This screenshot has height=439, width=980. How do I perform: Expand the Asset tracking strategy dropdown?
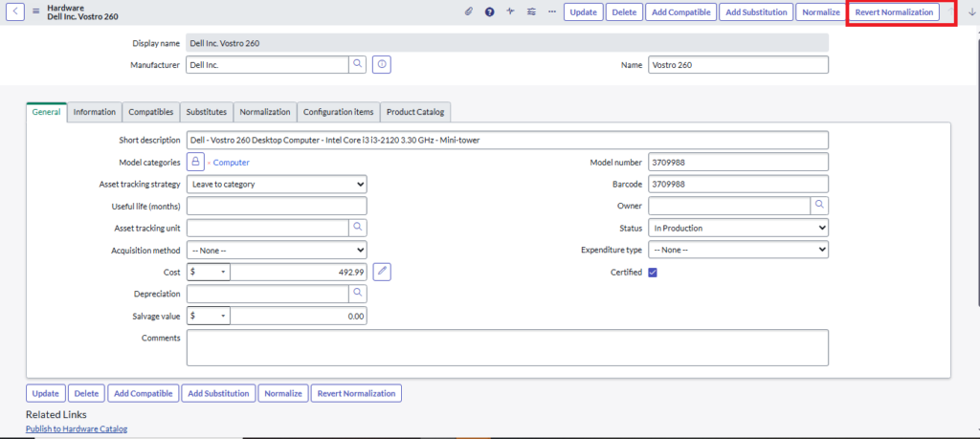pyautogui.click(x=277, y=184)
